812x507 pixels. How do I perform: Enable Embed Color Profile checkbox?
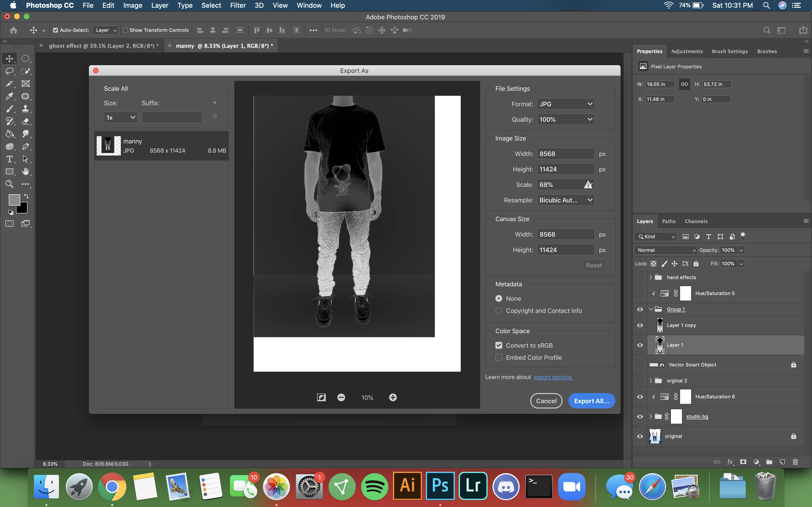pos(499,358)
